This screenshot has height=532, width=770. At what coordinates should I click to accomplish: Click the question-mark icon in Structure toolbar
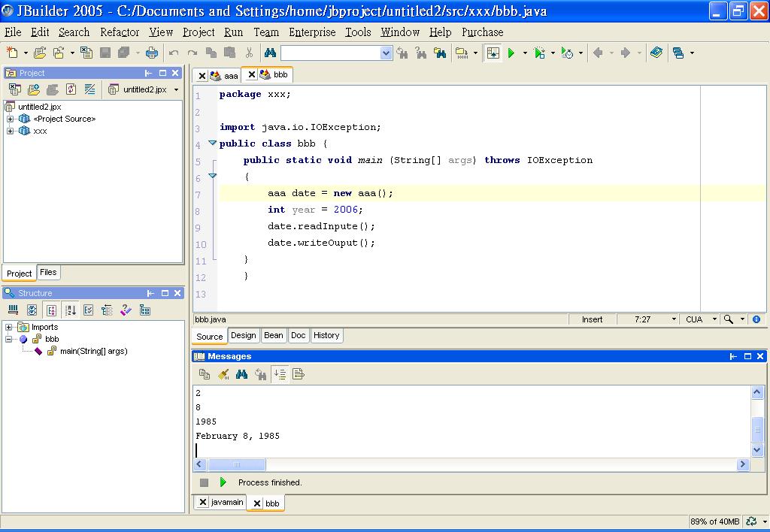126,310
